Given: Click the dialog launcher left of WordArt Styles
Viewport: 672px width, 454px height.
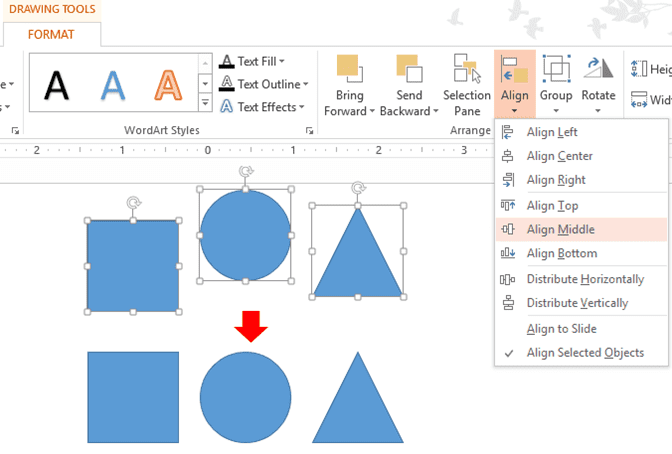Looking at the screenshot, I should coord(15,131).
